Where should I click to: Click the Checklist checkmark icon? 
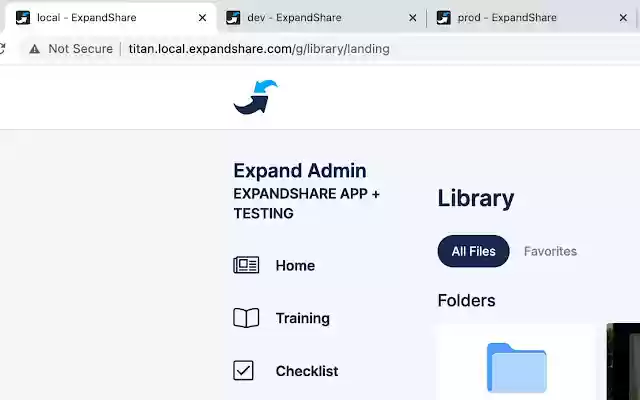243,370
